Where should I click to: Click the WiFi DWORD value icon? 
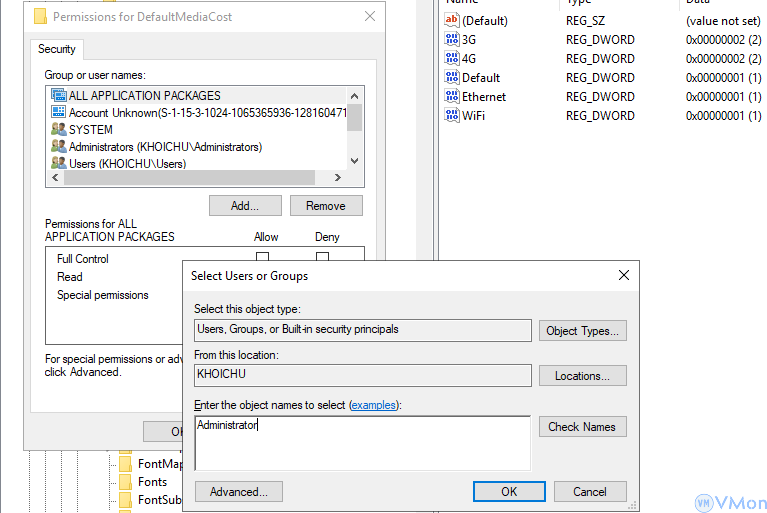451,116
